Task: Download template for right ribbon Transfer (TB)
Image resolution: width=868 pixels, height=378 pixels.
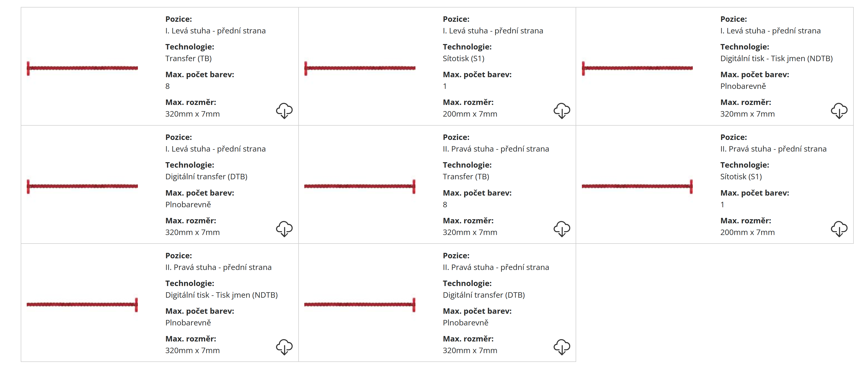Action: 561,229
